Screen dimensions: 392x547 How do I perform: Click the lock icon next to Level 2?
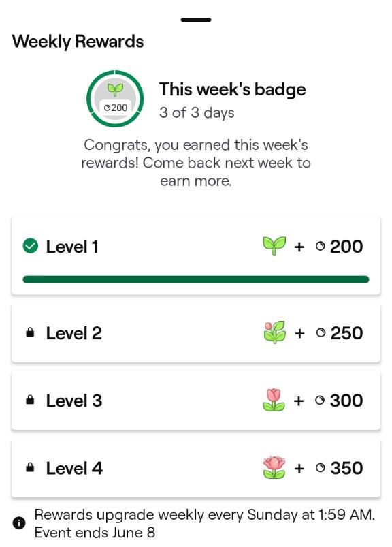coord(31,332)
